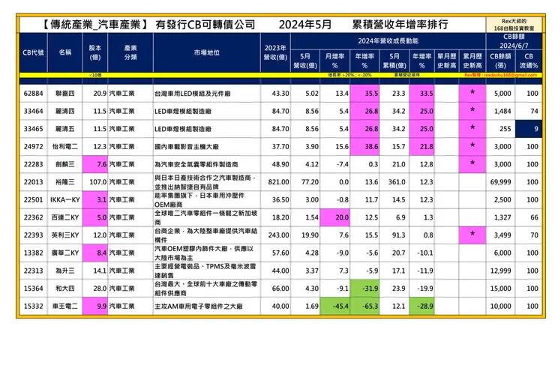
Task: Click the 2023年營收(億) column header
Action: point(275,52)
